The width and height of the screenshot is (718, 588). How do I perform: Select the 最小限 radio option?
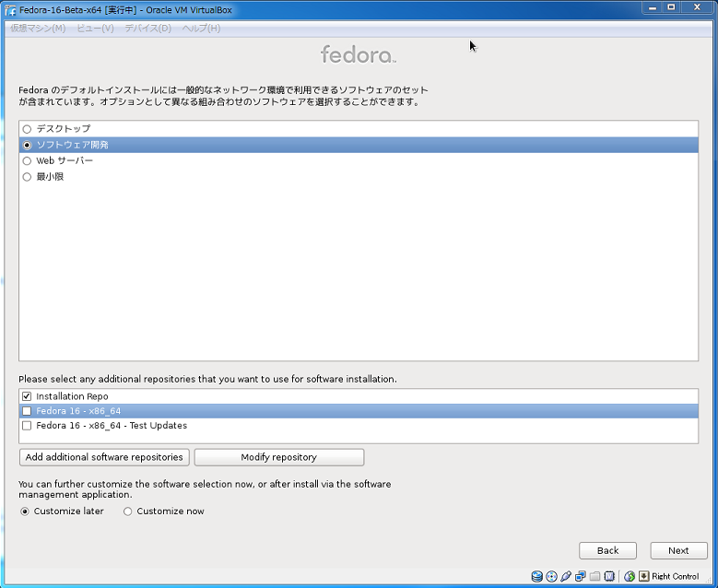pyautogui.click(x=27, y=177)
